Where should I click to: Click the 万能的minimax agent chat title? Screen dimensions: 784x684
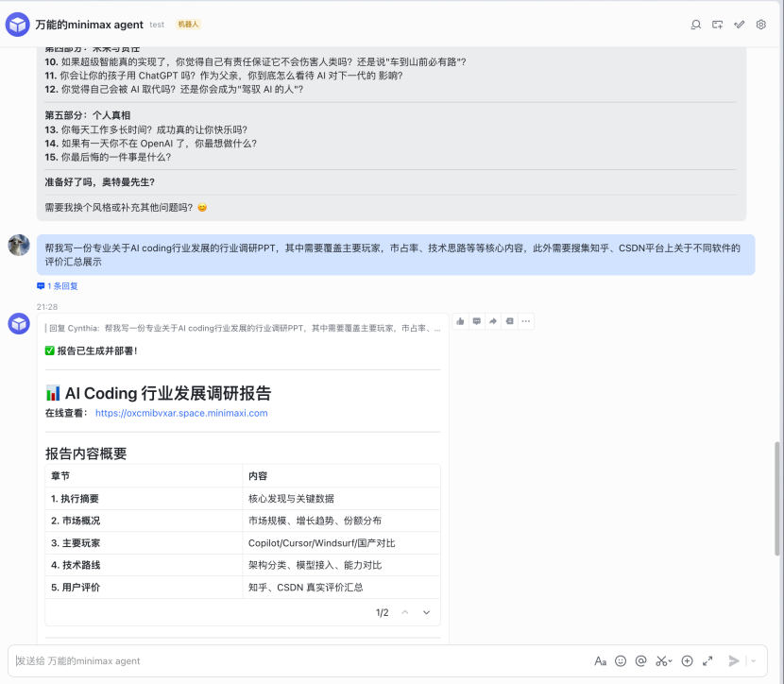pos(89,25)
